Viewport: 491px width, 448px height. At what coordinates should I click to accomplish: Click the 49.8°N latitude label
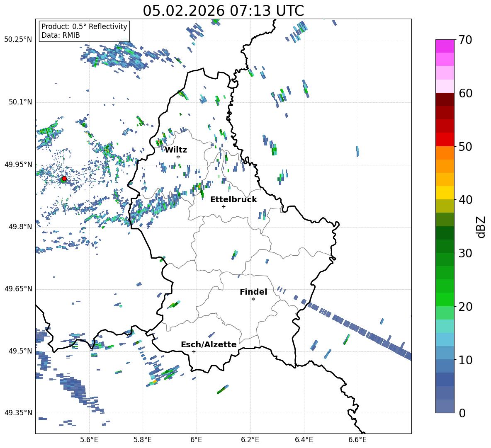(x=20, y=227)
